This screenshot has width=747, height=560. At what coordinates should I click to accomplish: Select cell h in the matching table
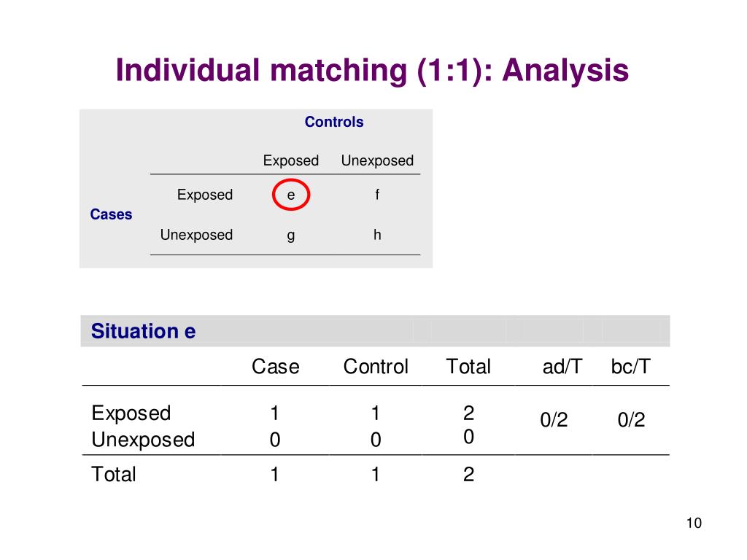click(377, 234)
